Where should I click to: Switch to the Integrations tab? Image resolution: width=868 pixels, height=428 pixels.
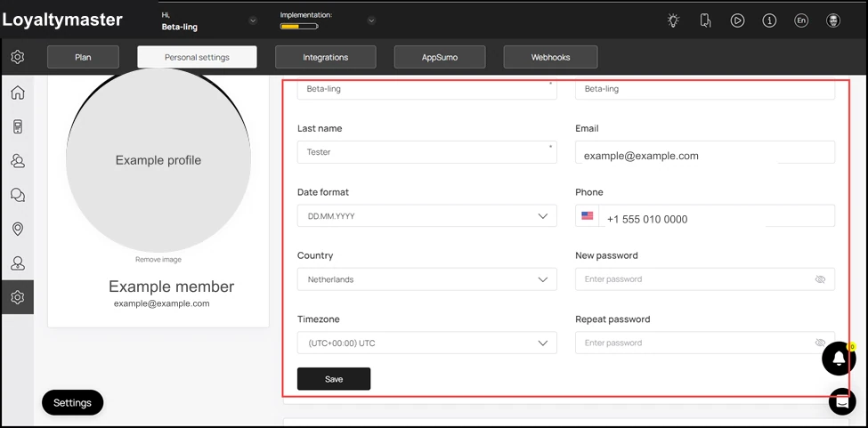click(326, 57)
